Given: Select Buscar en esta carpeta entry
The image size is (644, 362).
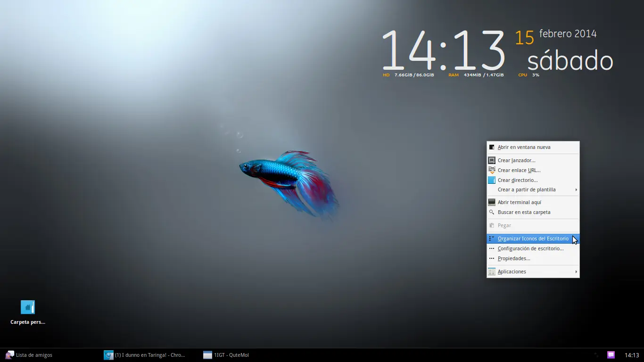Looking at the screenshot, I should click(x=533, y=212).
